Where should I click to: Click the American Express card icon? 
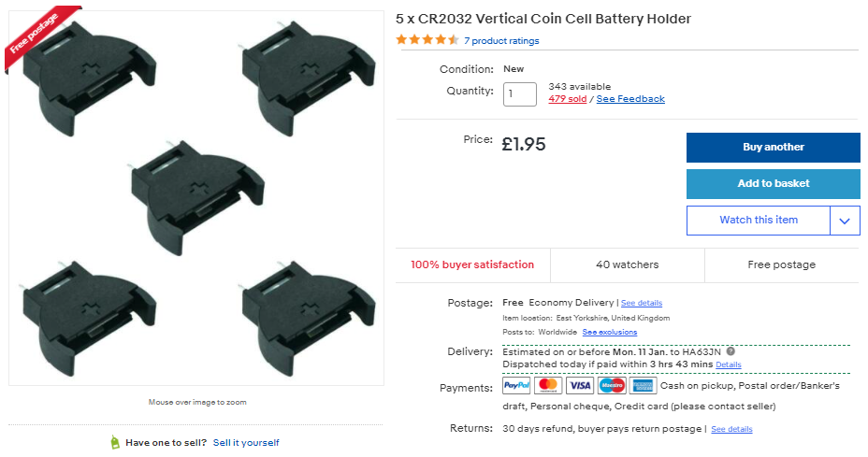coord(644,385)
